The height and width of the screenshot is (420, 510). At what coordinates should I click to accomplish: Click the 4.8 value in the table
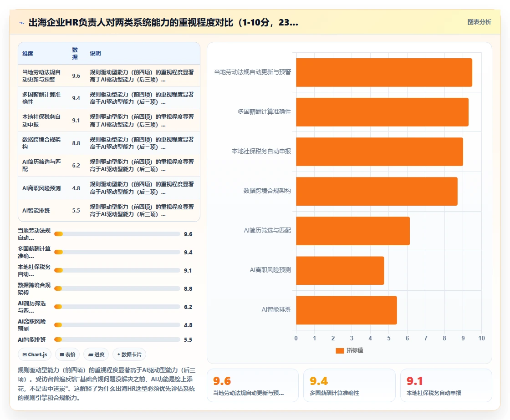pos(76,188)
